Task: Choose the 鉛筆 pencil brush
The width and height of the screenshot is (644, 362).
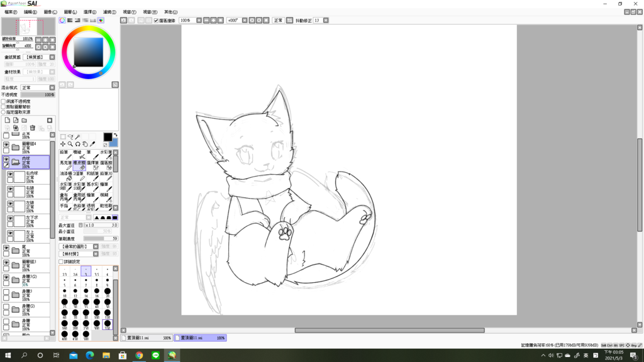Action: click(65, 155)
